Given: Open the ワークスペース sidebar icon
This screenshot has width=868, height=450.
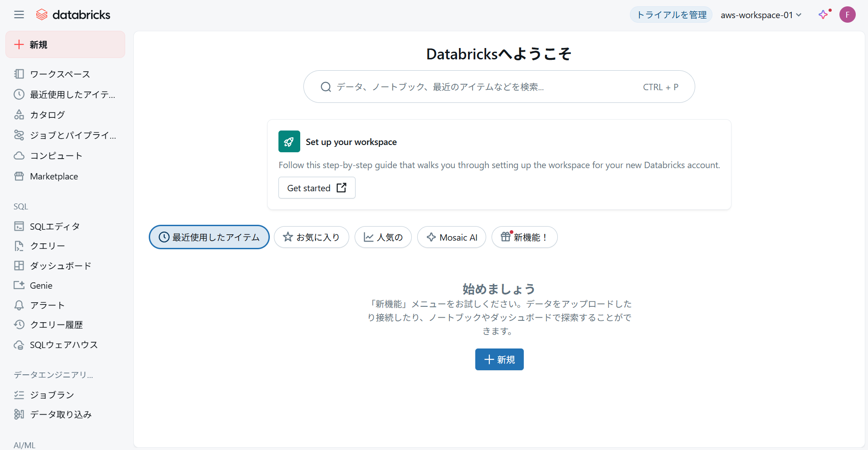Looking at the screenshot, I should (x=19, y=74).
